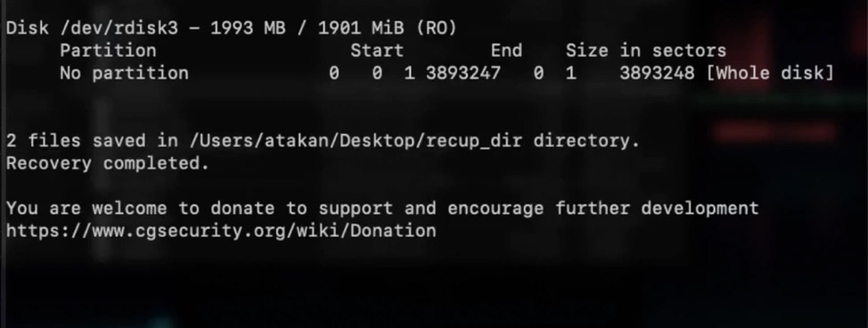Viewport: 868px width, 328px height.
Task: Click the "Partition" column header
Action: [x=108, y=51]
